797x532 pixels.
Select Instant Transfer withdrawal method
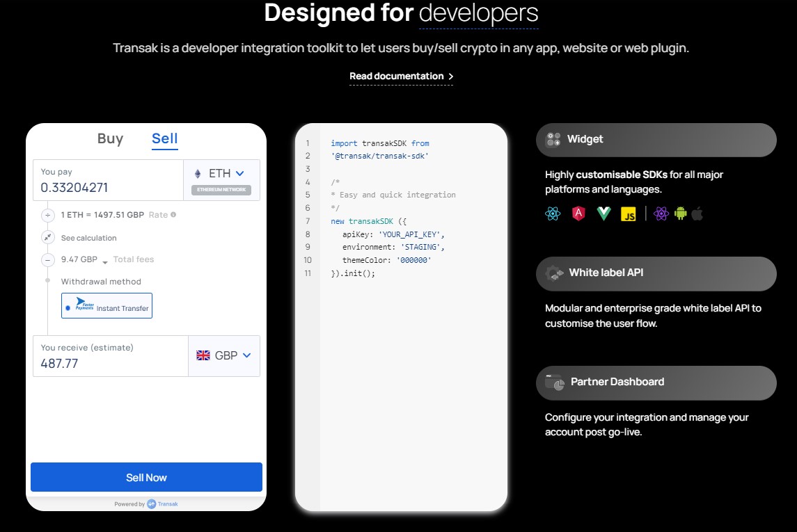coord(106,306)
